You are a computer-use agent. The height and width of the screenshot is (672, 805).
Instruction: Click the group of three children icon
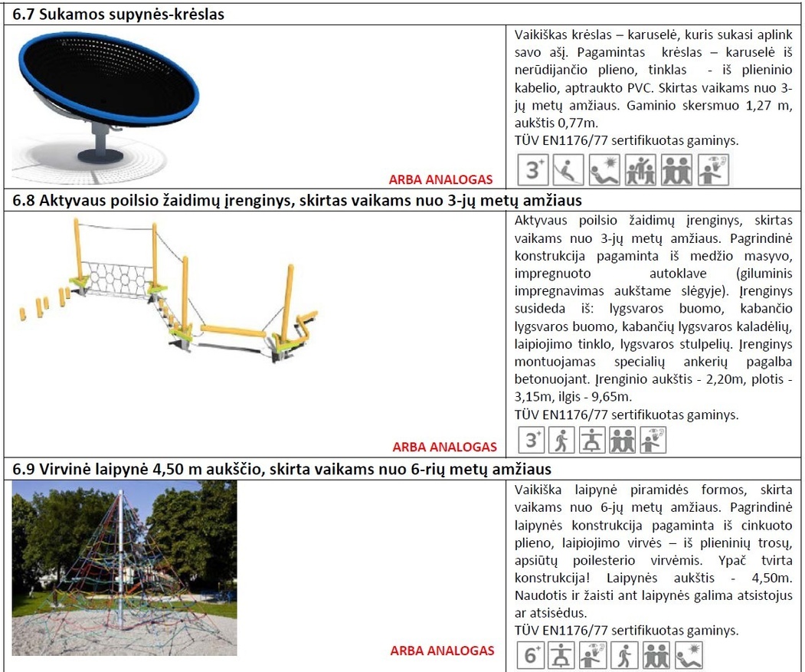[x=640, y=170]
